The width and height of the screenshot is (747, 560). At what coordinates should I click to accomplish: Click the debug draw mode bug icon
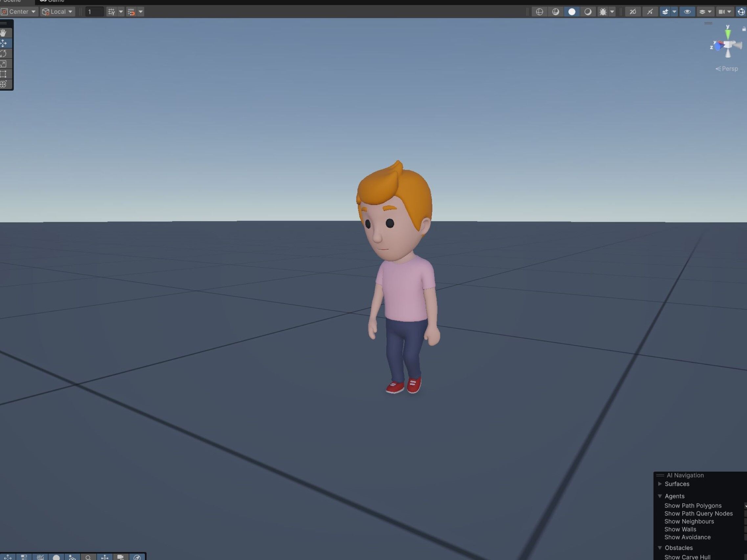(x=602, y=12)
